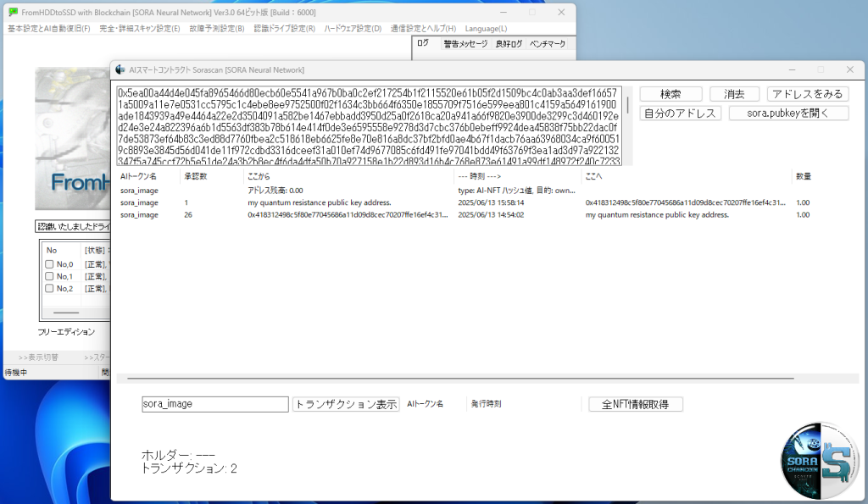Click the ホルダー: --- label
This screenshot has height=504, width=868.
178,456
